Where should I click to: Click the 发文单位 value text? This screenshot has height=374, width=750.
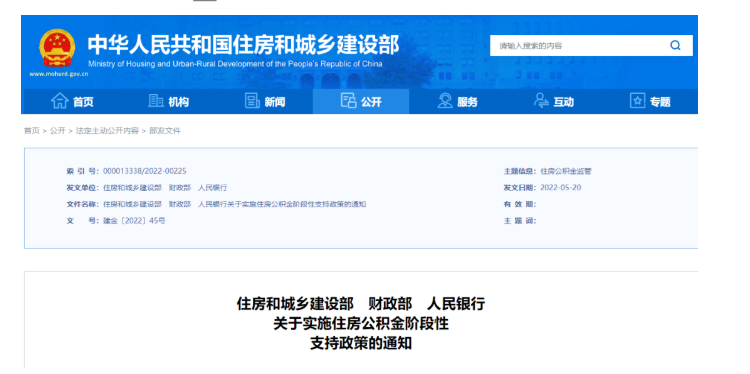pyautogui.click(x=165, y=187)
